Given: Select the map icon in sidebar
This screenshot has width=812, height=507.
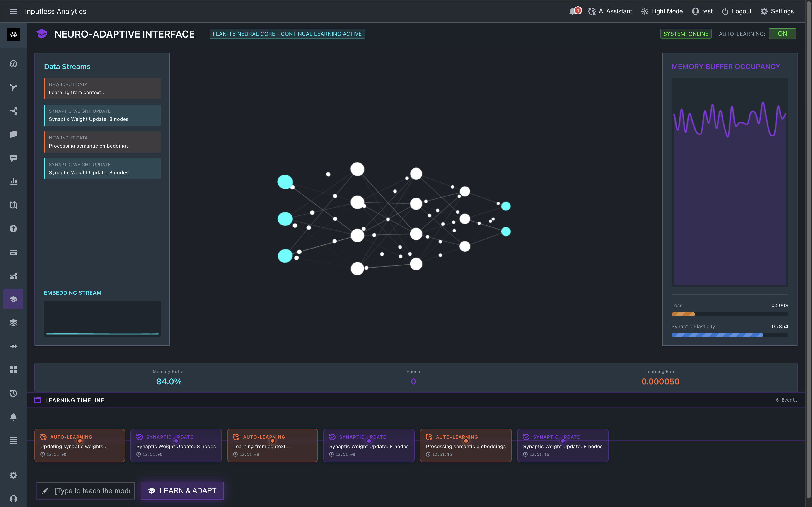Looking at the screenshot, I should [x=13, y=205].
